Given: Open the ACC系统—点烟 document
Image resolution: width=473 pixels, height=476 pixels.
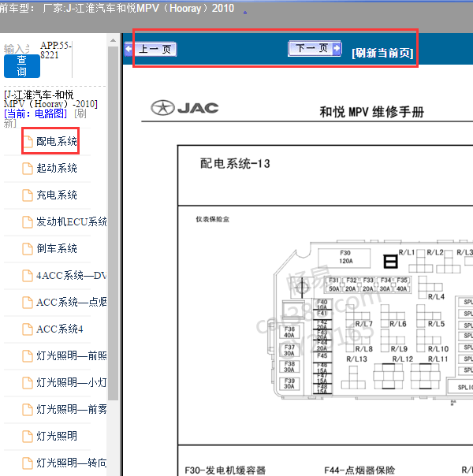Looking at the screenshot, I should [72, 302].
